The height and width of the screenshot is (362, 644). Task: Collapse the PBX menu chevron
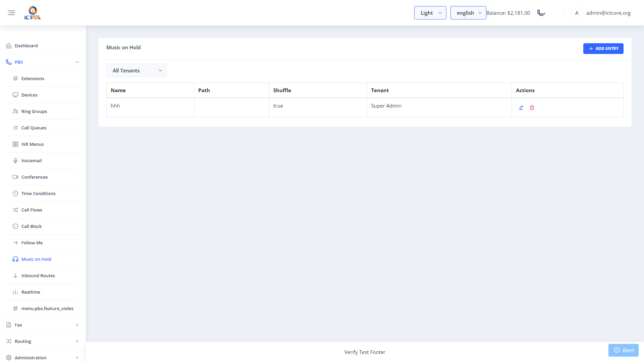77,62
